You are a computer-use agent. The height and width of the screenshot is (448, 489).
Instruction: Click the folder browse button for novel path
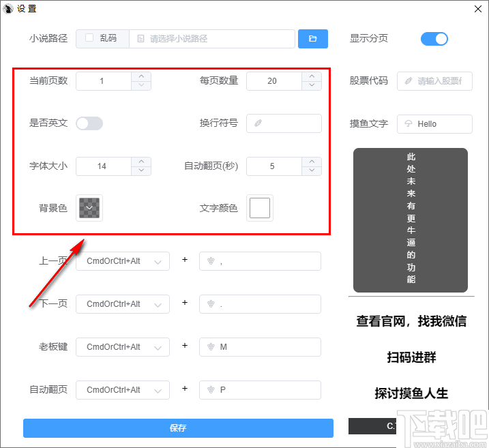pos(312,39)
